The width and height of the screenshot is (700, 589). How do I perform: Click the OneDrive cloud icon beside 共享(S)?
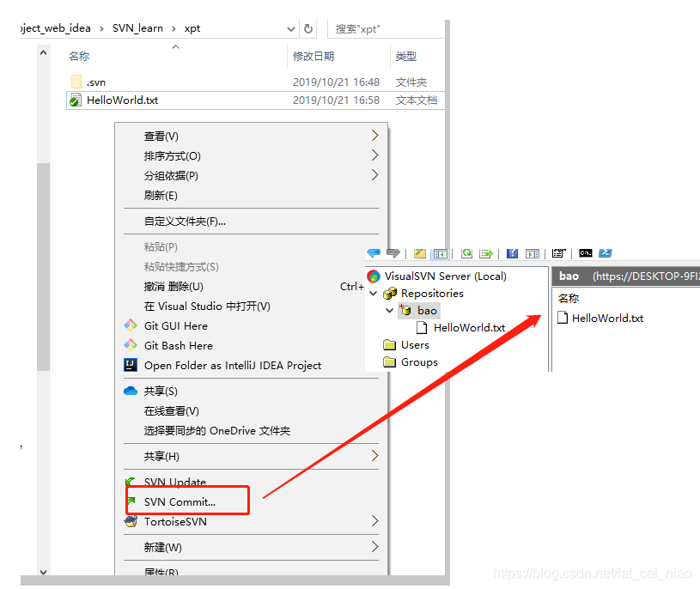pyautogui.click(x=131, y=391)
